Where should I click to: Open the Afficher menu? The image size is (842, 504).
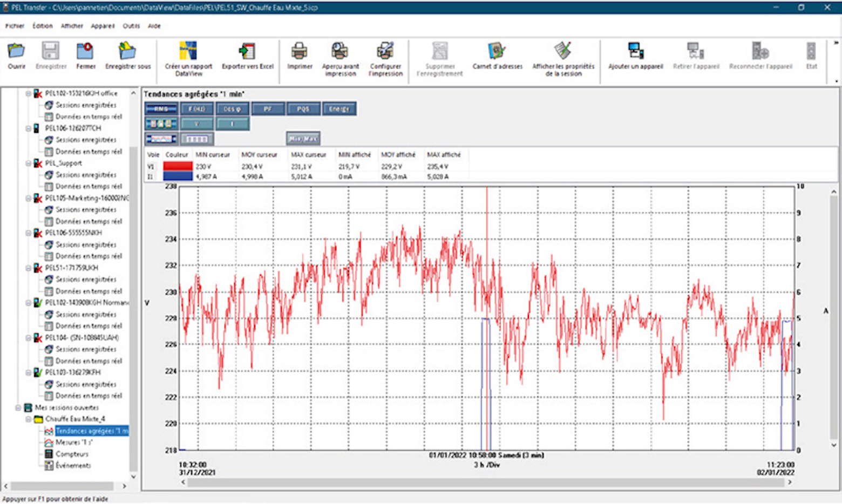click(x=72, y=26)
